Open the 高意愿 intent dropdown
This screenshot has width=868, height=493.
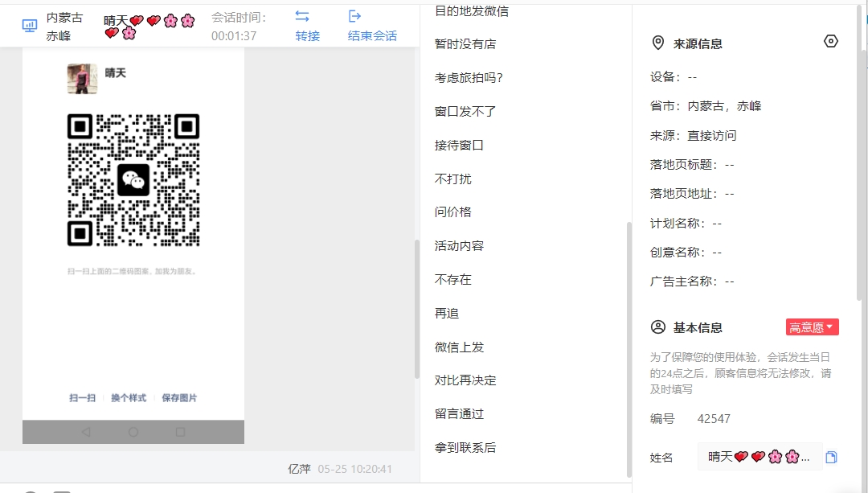coord(812,327)
